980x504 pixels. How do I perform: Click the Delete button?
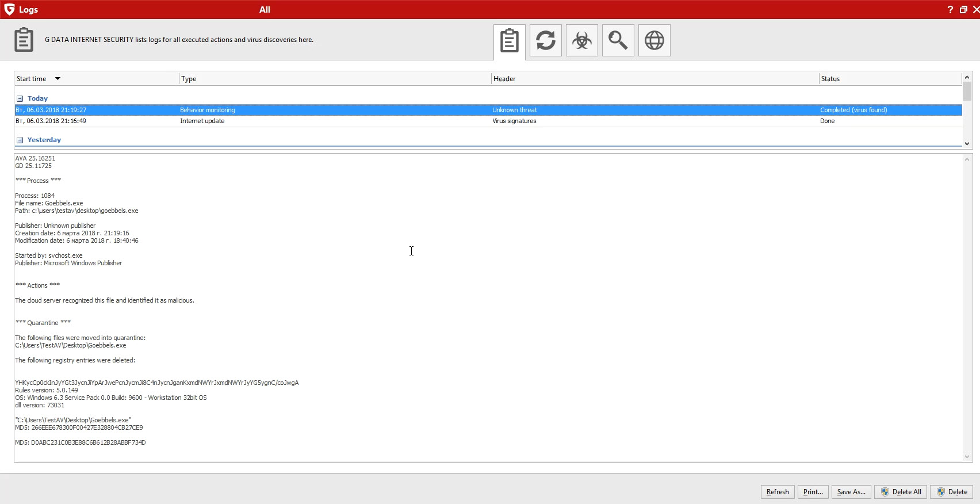pyautogui.click(x=951, y=492)
